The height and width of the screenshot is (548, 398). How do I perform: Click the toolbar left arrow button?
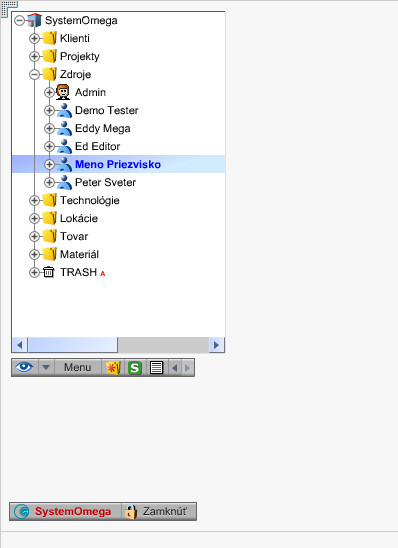click(175, 368)
